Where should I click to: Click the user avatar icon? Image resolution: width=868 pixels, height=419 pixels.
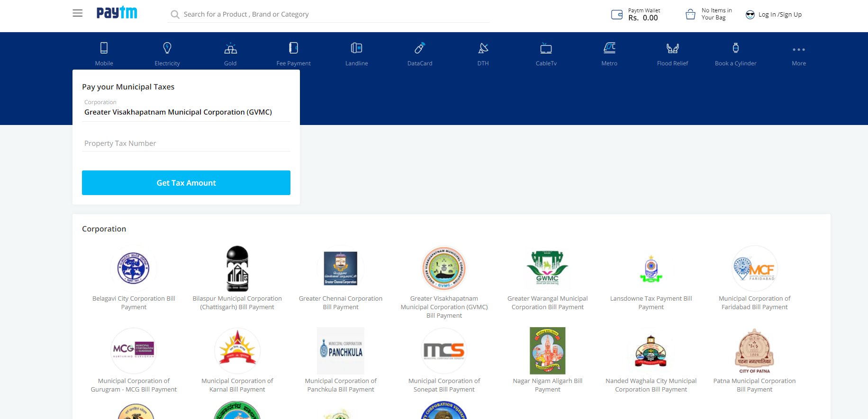click(x=750, y=15)
